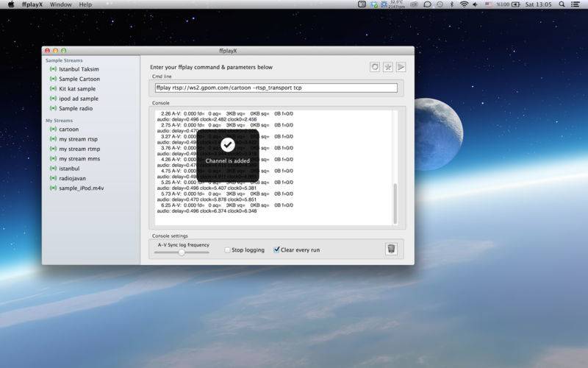Click the stream icon beside Sample Cartoon
588x368 pixels.
tap(53, 79)
